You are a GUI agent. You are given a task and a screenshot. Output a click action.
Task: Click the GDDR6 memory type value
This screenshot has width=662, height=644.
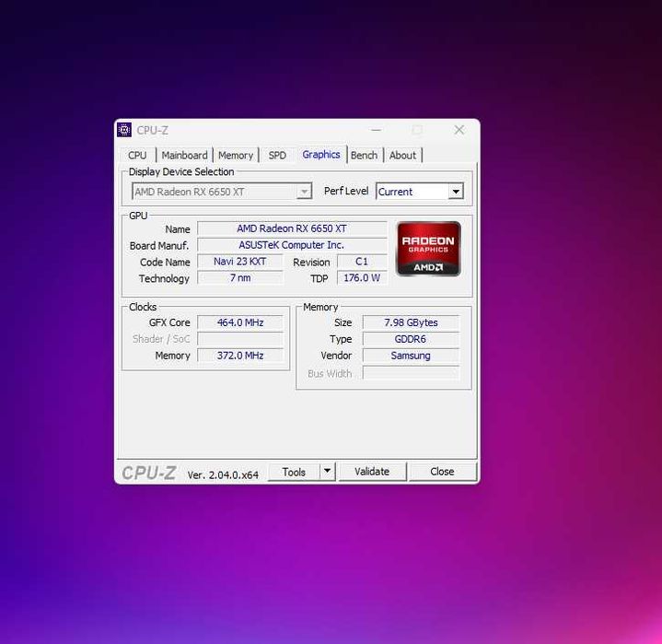411,339
